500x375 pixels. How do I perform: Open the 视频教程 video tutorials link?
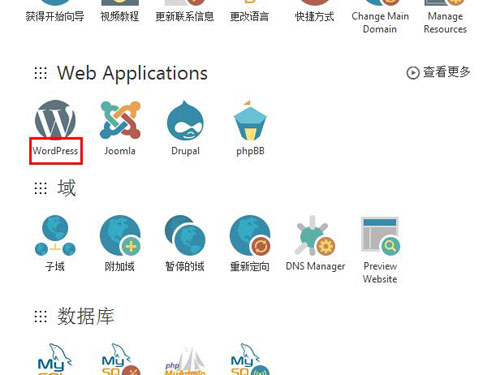(120, 16)
